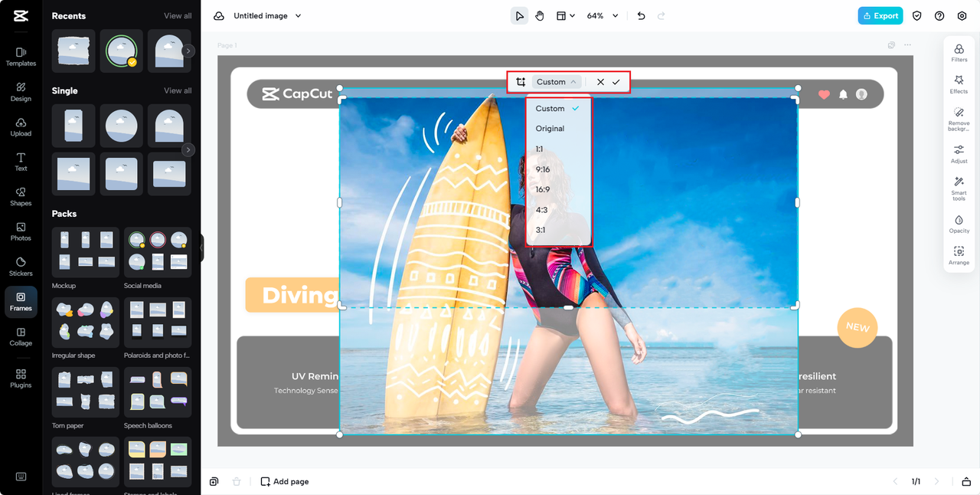Open the Shapes panel
The height and width of the screenshot is (495, 980).
pyautogui.click(x=21, y=197)
